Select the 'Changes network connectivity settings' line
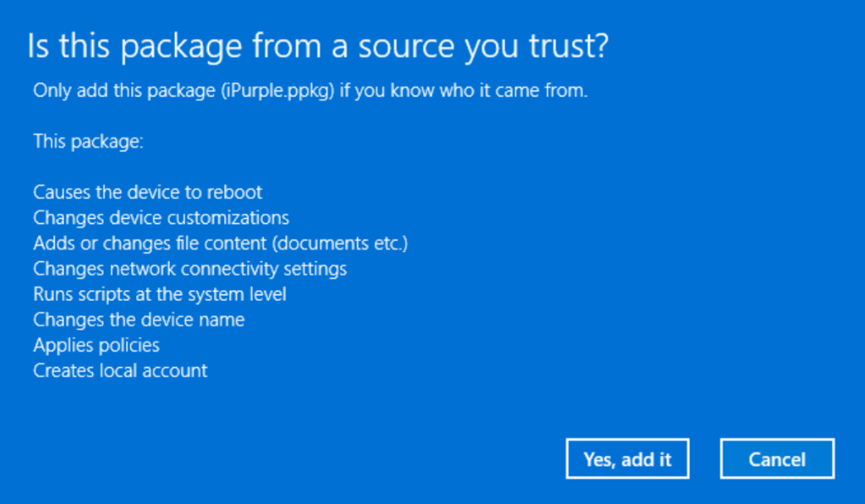Viewport: 865px width, 504px height. 189,269
